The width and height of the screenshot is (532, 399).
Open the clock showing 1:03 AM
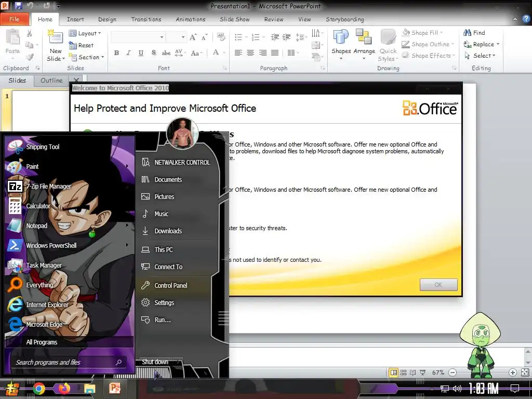click(484, 389)
